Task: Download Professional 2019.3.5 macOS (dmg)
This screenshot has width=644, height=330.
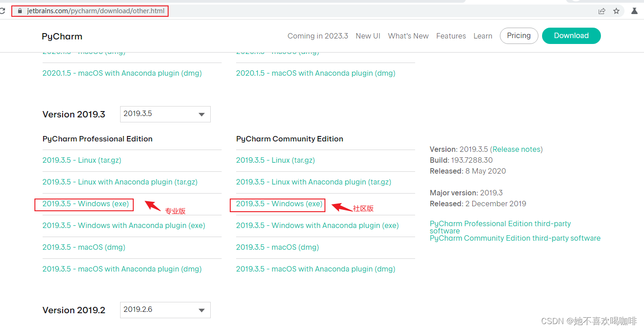Action: (x=84, y=247)
